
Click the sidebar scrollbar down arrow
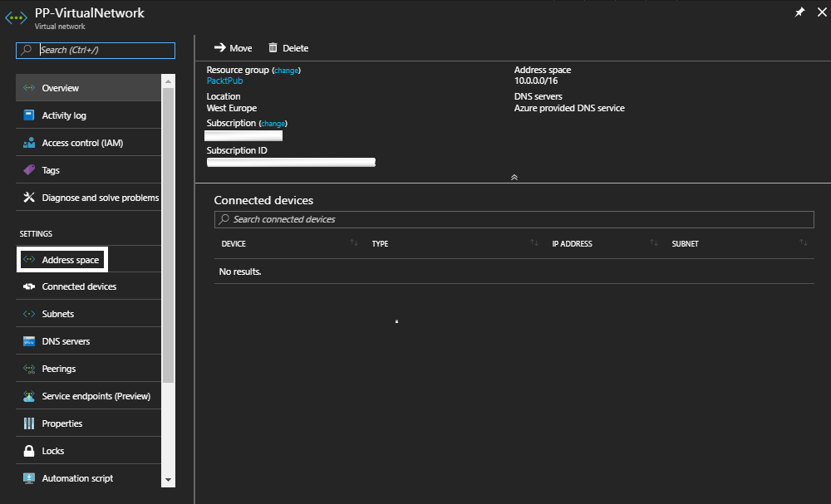point(169,480)
